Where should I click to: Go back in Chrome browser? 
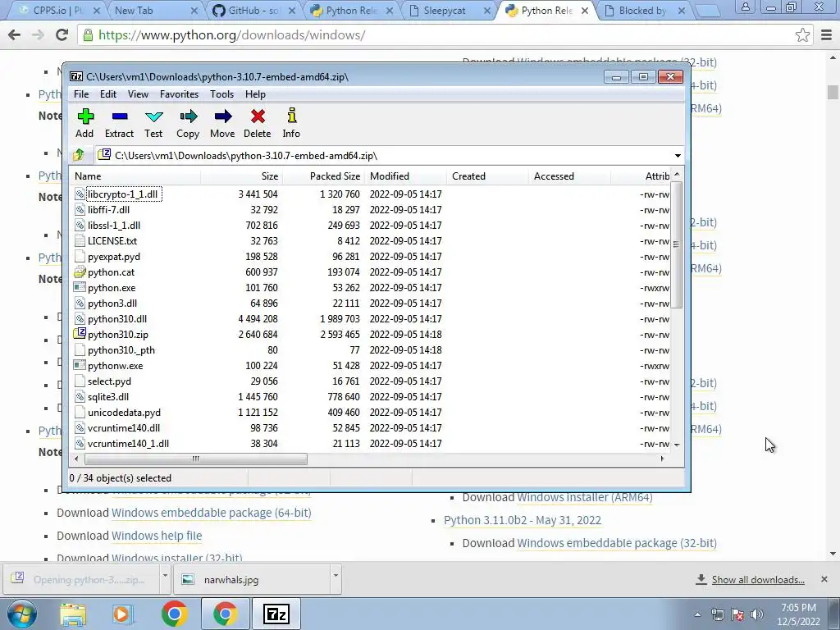15,35
